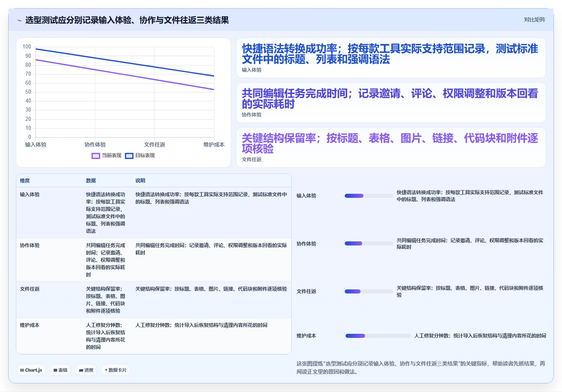Click the Chart.js tag chip
This screenshot has height=392, width=562.
click(31, 370)
